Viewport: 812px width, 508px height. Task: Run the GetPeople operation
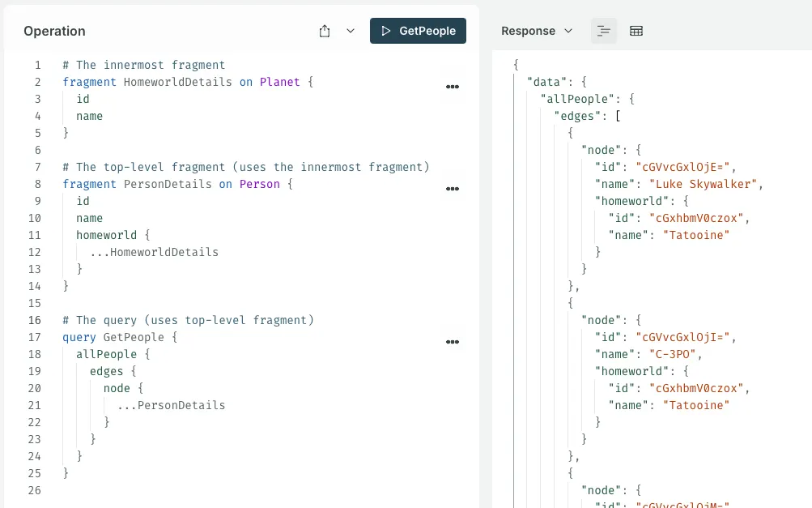click(418, 30)
